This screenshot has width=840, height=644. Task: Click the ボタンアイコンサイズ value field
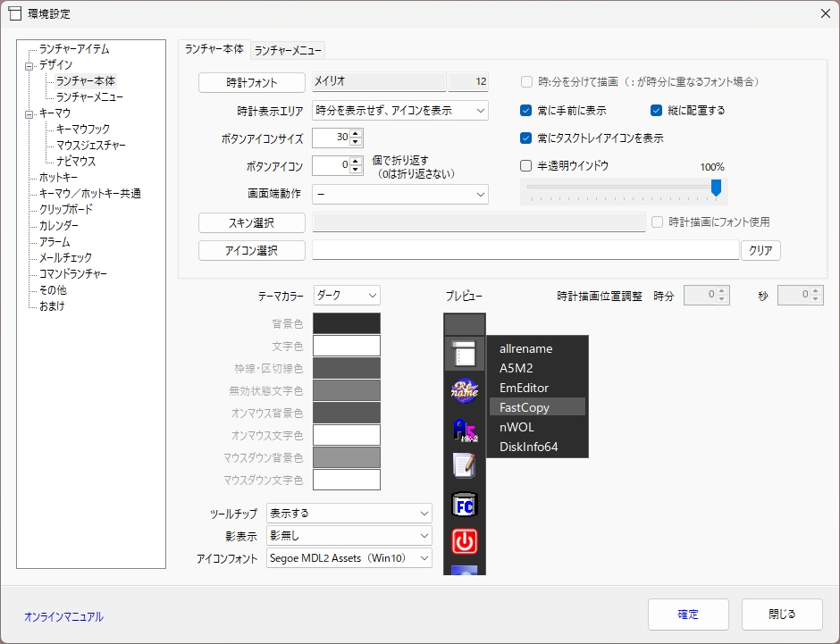coord(331,138)
